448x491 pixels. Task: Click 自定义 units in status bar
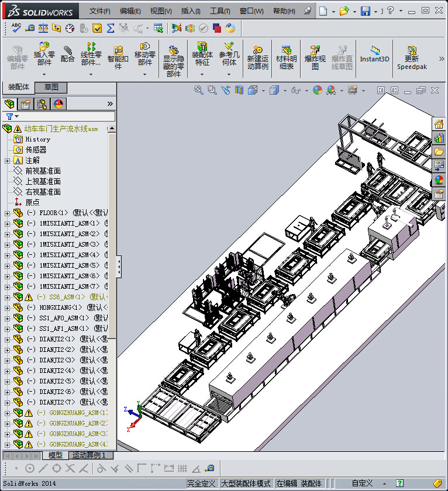pos(362,483)
